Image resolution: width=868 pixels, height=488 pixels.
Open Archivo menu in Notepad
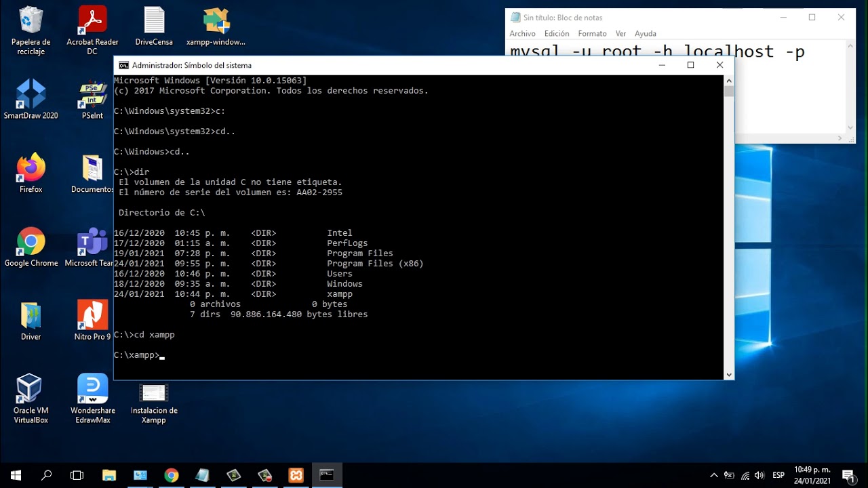tap(522, 34)
